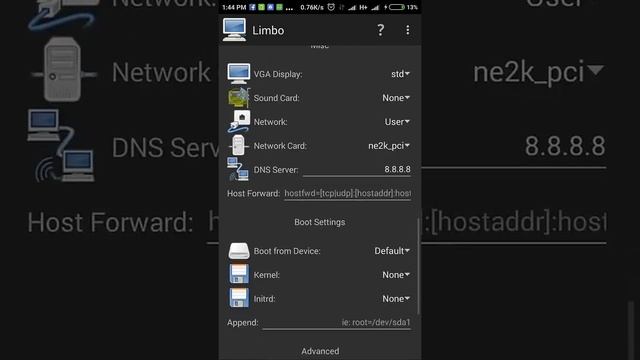Open the Initrd None dropdown

point(396,299)
